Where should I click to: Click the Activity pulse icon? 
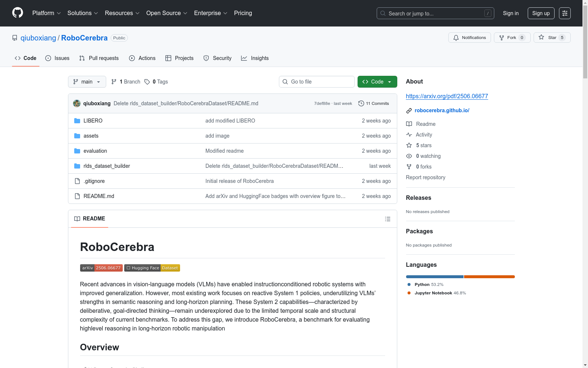(409, 135)
